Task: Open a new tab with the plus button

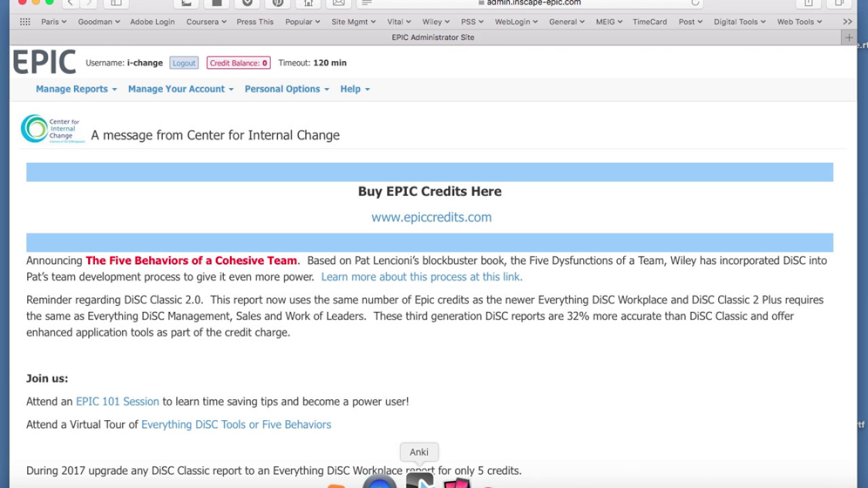Action: point(849,38)
